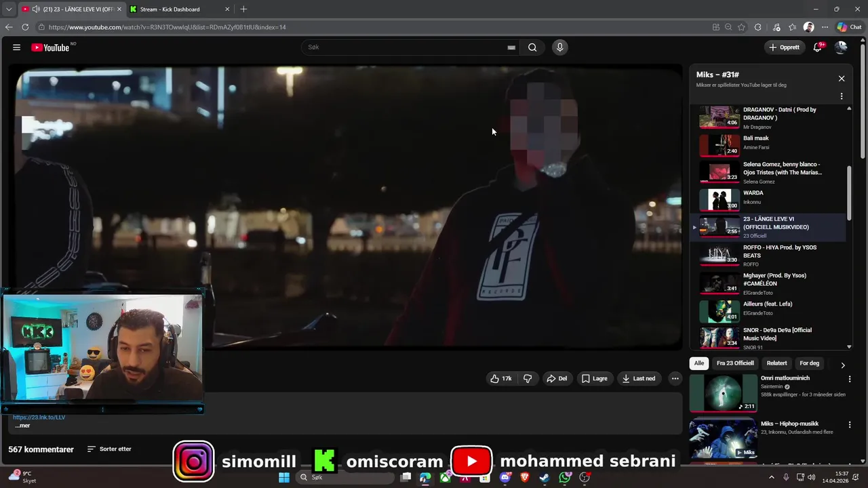Like the video with 17k likes

[x=500, y=378]
